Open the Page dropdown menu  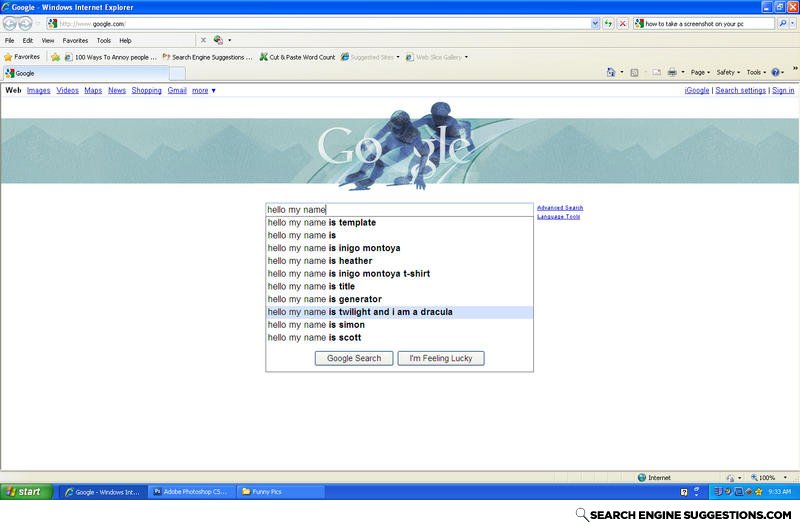700,72
